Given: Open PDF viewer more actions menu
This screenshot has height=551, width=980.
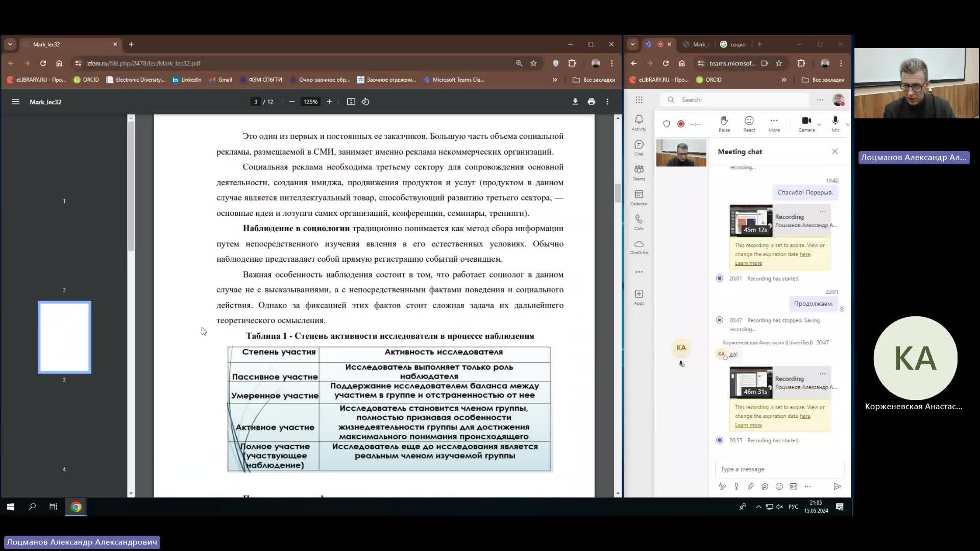Looking at the screenshot, I should (607, 102).
